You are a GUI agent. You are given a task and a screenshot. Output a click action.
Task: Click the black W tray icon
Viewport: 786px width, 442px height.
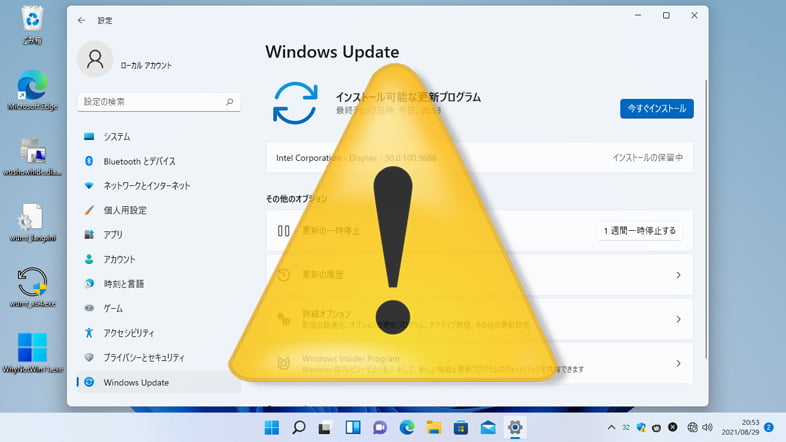(657, 427)
